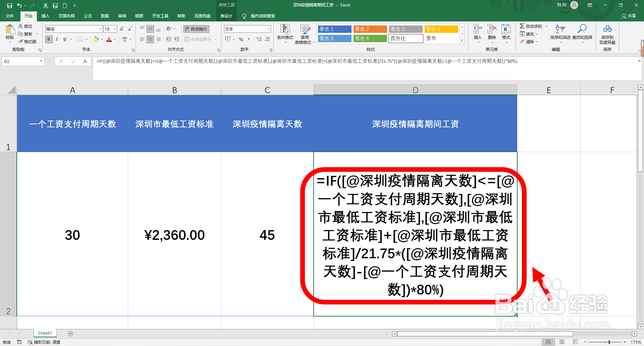Screen dimensions: 644x346
Task: Toggle middle vertical alignment
Action: click(150, 29)
